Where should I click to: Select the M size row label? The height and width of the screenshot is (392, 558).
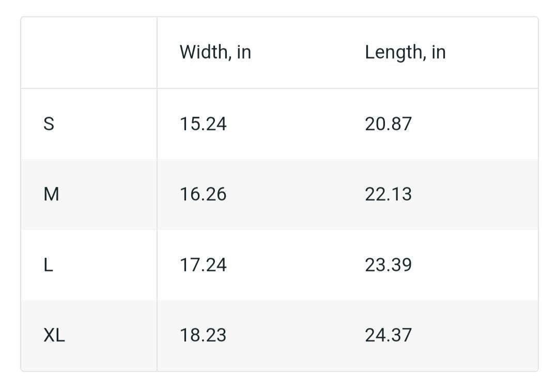[x=51, y=194]
